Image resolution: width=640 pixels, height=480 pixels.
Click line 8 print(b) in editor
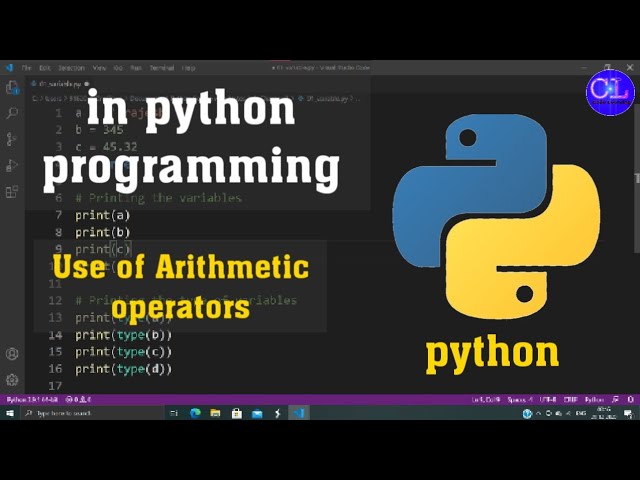102,232
